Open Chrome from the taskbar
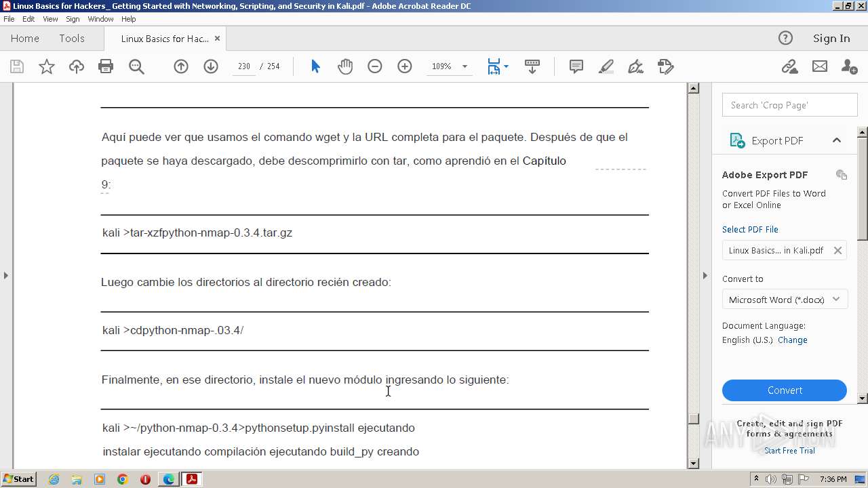This screenshot has width=868, height=488. tap(122, 479)
